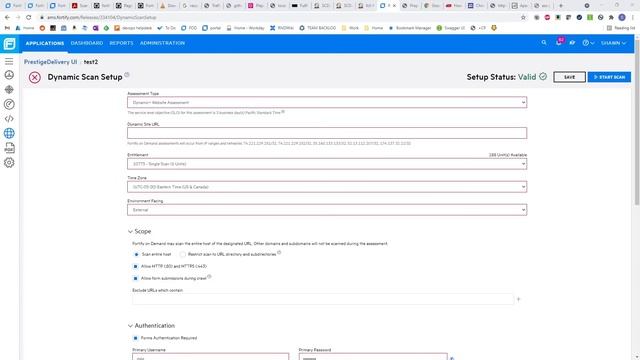Toggle Forms Authentication Required checkbox
The image size is (640, 360).
click(136, 338)
